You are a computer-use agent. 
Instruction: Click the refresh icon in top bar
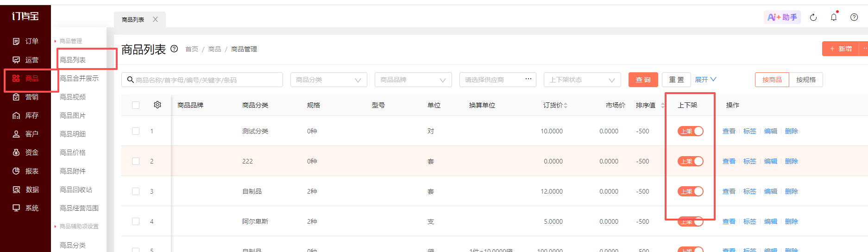[x=813, y=17]
